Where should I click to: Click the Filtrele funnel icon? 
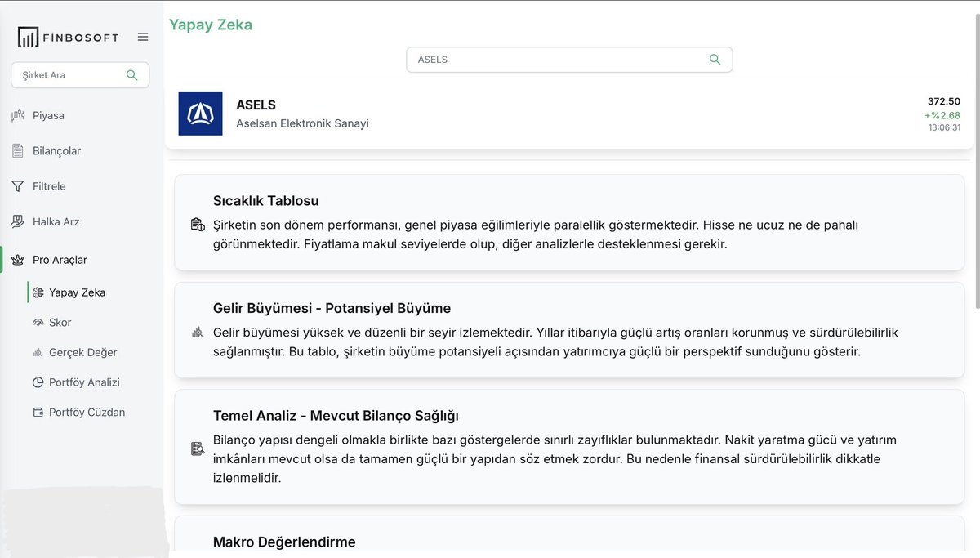click(18, 186)
